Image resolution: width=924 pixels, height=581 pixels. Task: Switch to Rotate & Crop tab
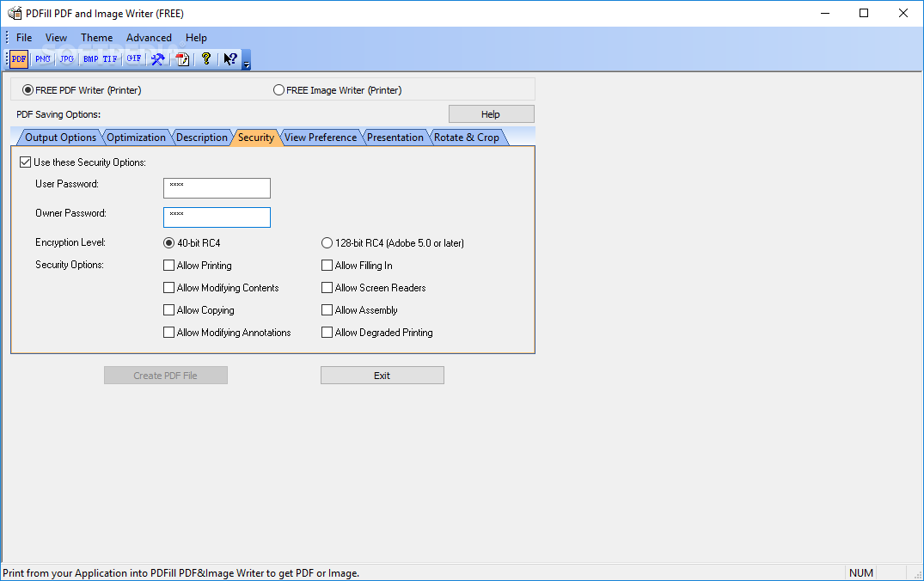466,138
